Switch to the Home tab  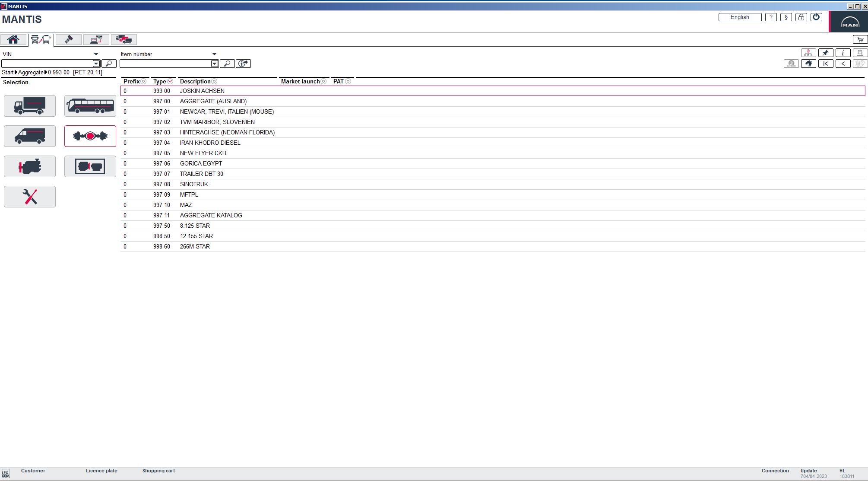[13, 39]
